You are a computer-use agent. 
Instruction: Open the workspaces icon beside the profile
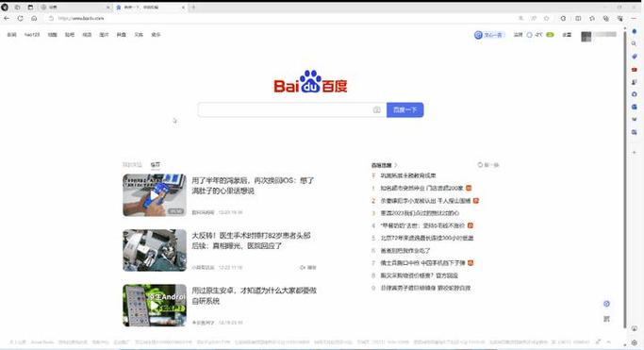17,7
